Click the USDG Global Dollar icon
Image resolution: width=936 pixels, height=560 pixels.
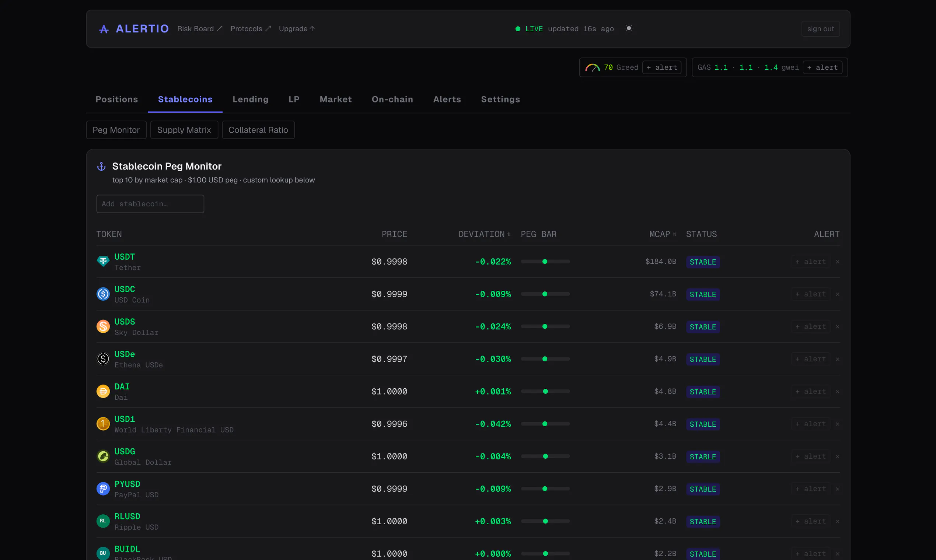(103, 456)
